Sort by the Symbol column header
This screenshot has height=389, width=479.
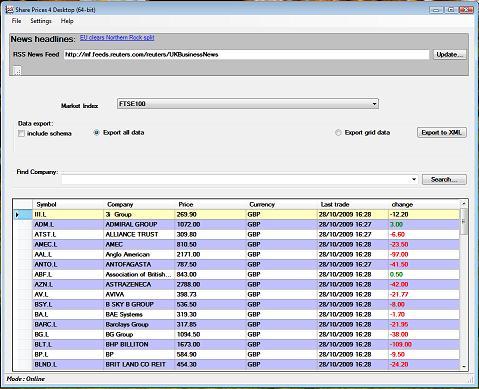click(68, 204)
